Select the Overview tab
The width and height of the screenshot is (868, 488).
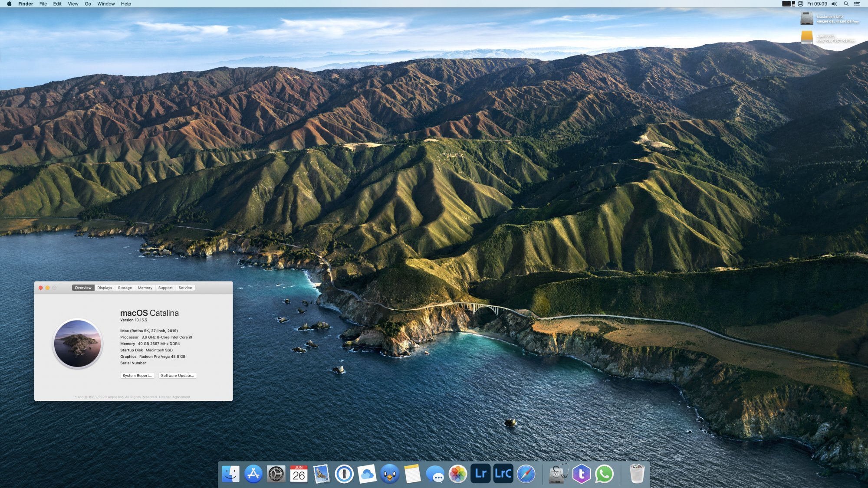coord(83,288)
